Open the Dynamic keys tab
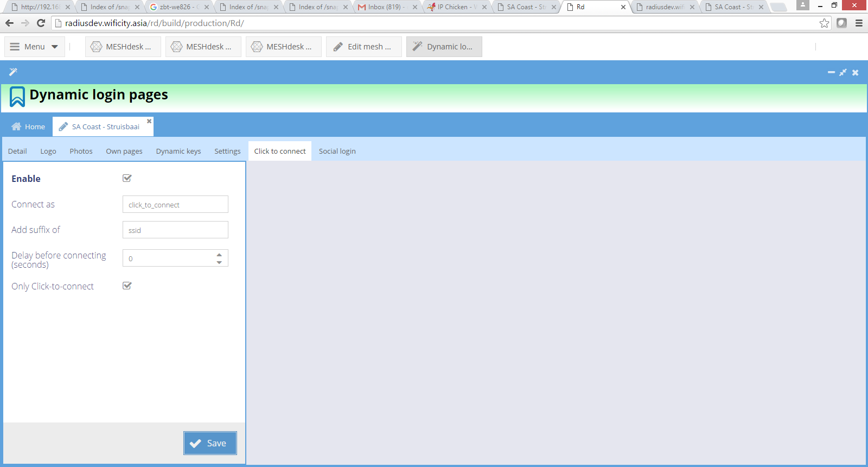This screenshot has height=467, width=868. coord(178,151)
